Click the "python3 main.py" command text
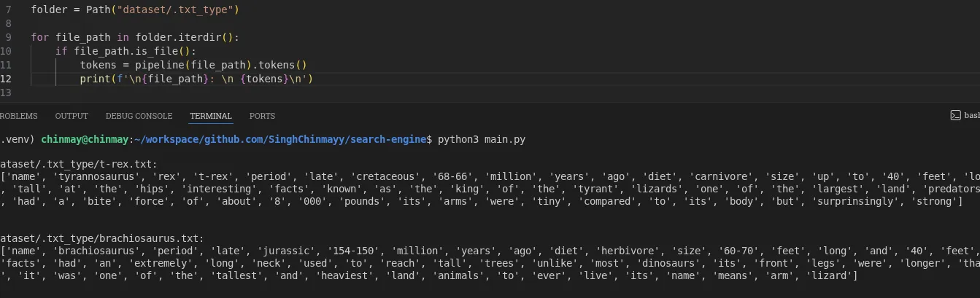The height and width of the screenshot is (298, 980). coord(481,139)
